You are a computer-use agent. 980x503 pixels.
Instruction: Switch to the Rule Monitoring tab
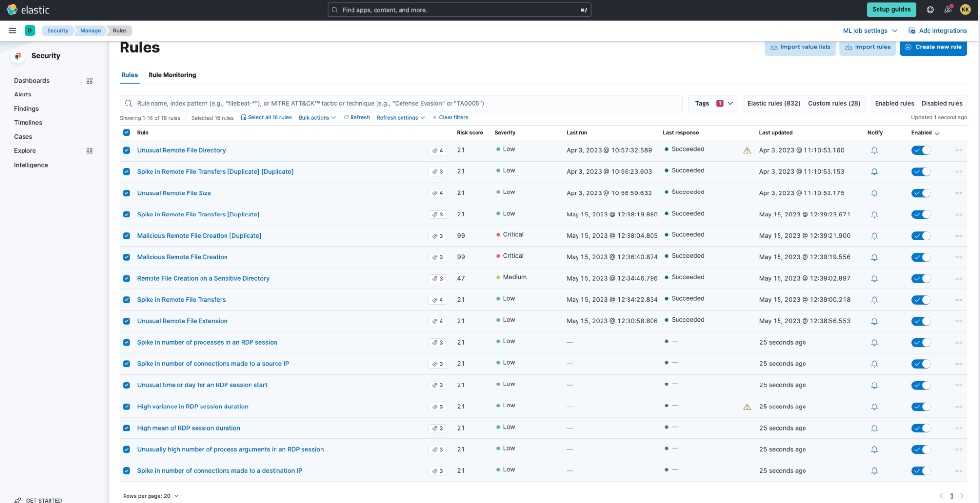coord(172,75)
